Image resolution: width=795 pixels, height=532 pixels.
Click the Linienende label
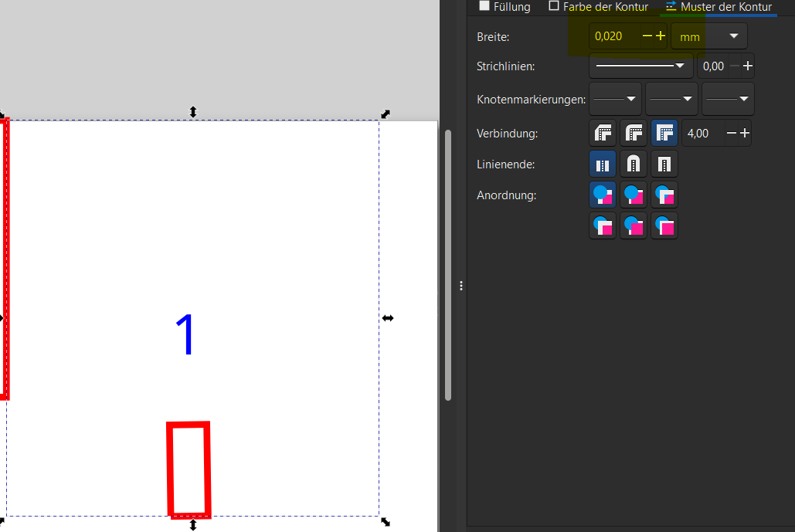click(505, 164)
